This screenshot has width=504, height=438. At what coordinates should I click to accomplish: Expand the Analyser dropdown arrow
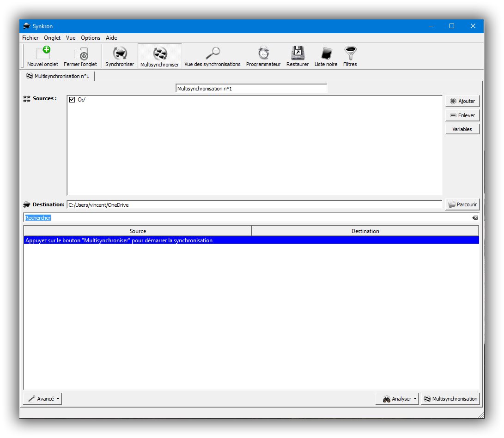(x=415, y=399)
